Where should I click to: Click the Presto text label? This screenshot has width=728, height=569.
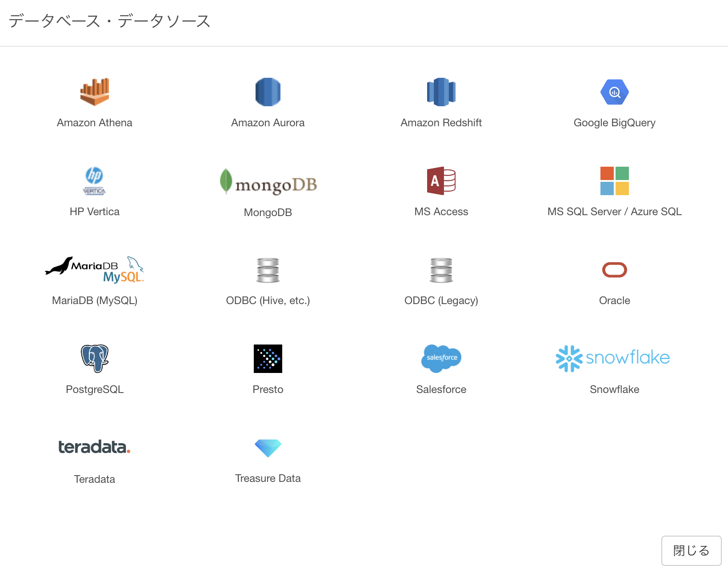click(x=268, y=389)
